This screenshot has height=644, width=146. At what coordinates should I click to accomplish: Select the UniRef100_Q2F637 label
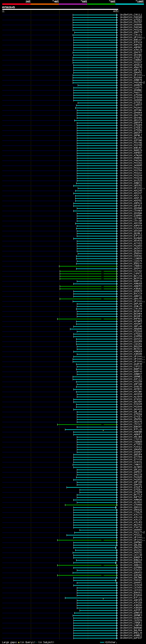131,638
